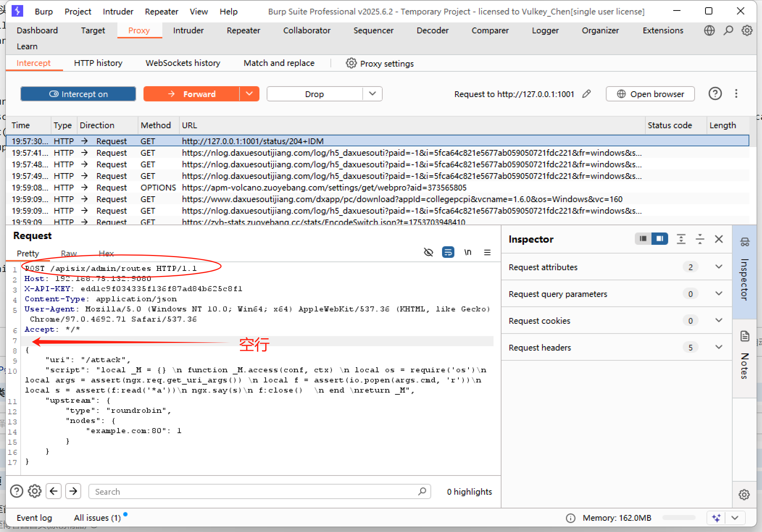The width and height of the screenshot is (762, 532).
Task: Drop the intercepted request
Action: pos(315,94)
